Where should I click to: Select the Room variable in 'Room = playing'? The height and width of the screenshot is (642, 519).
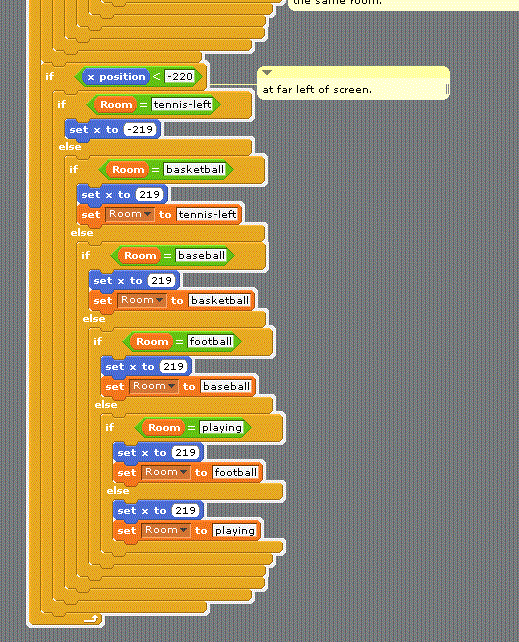[164, 427]
